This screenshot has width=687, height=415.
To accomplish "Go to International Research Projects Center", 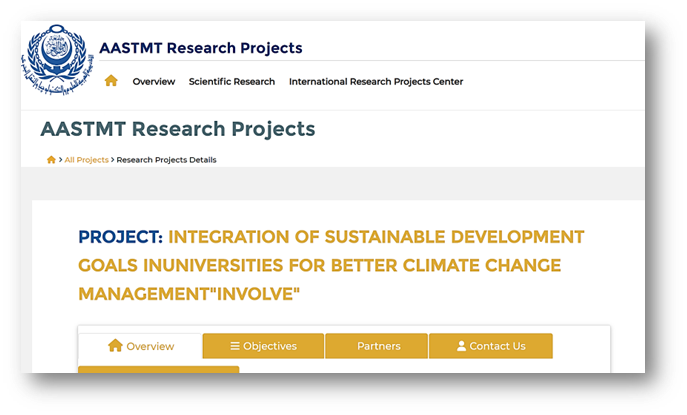I will coord(375,82).
